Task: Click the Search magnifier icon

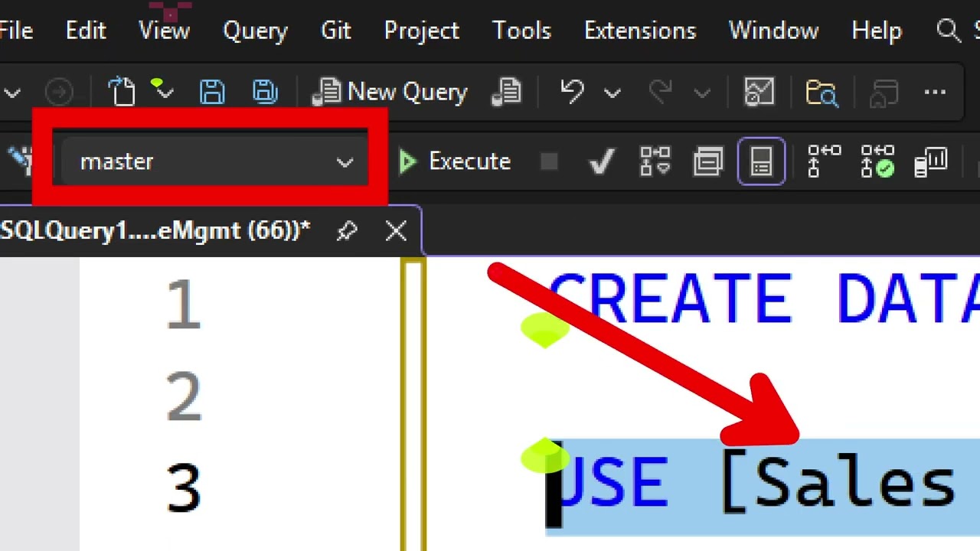Action: [x=949, y=31]
